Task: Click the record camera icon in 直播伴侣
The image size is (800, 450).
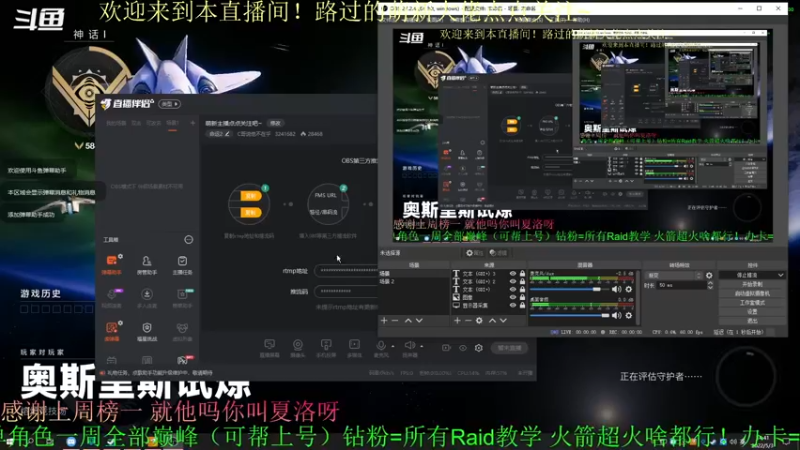Action: tap(446, 347)
